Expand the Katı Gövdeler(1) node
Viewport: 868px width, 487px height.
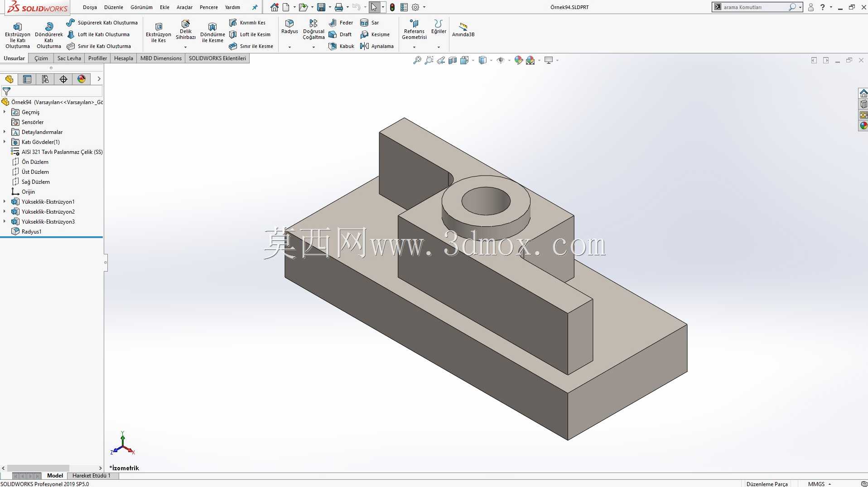point(5,142)
